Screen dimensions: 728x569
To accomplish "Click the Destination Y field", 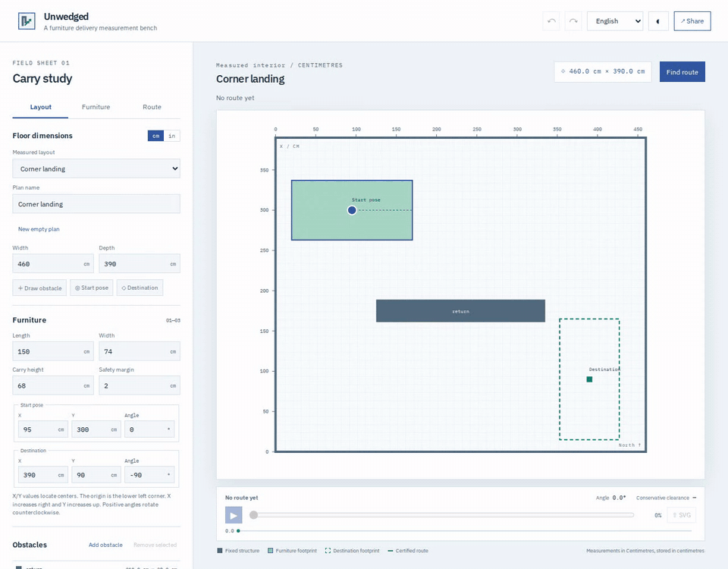I will tap(96, 475).
